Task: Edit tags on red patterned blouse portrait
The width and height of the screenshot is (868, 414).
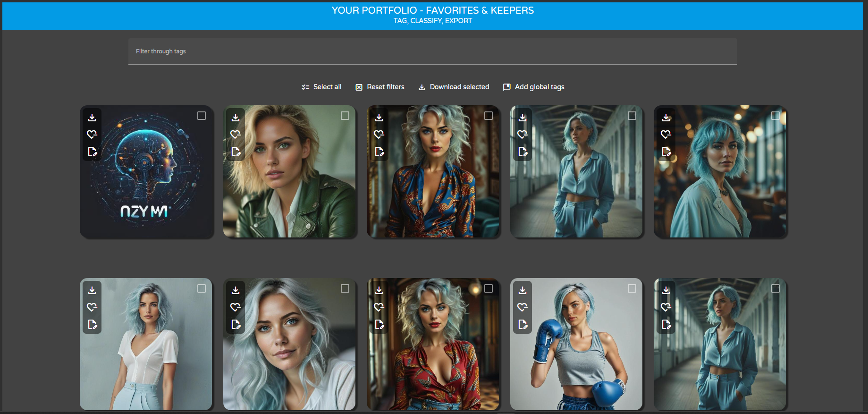Action: click(x=379, y=324)
